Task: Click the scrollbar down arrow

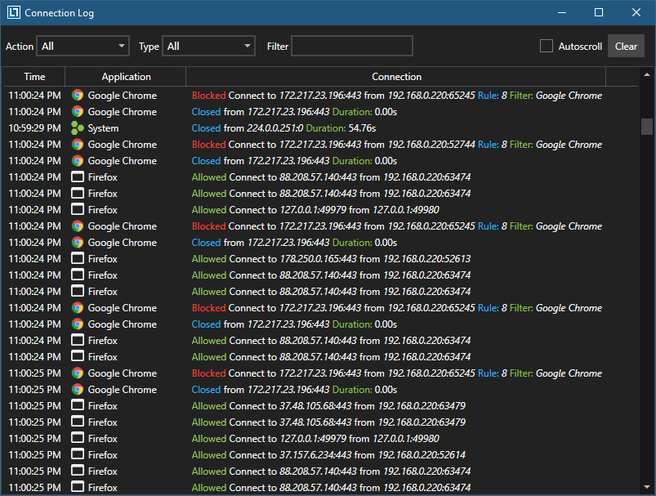Action: [x=647, y=487]
